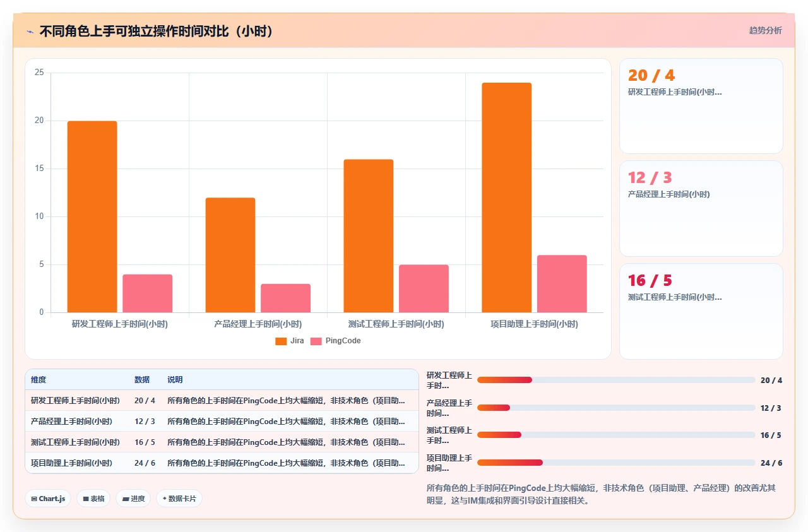The width and height of the screenshot is (808, 532).
Task: Click the PingCode bar for 项目助理上手时间
Action: [x=562, y=284]
